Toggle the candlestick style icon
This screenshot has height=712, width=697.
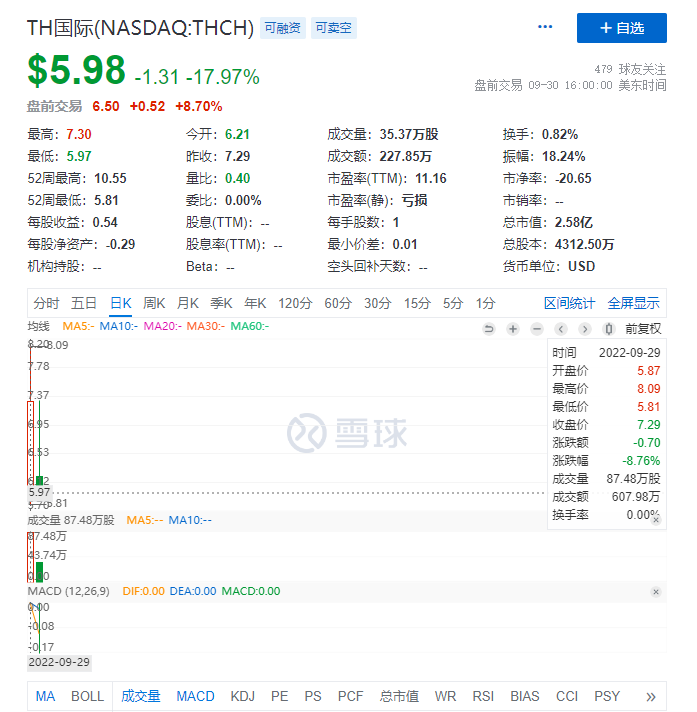609,329
